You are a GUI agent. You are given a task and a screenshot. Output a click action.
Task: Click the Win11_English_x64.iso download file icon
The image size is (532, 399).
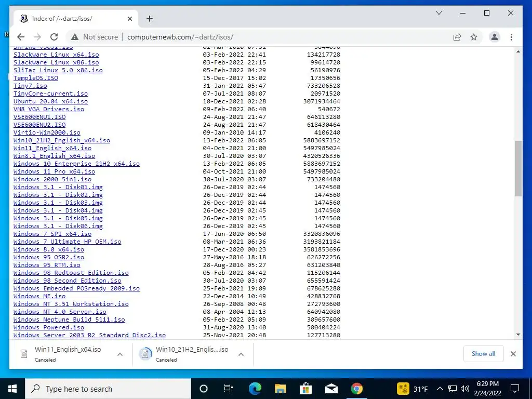click(x=24, y=354)
